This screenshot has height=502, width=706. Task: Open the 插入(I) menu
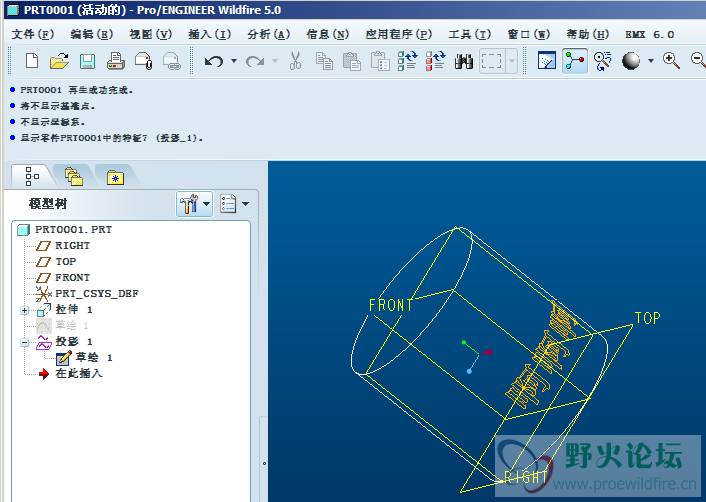point(209,34)
